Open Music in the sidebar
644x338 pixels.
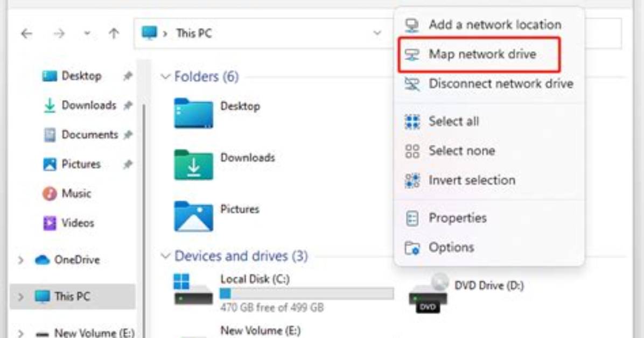pos(76,193)
